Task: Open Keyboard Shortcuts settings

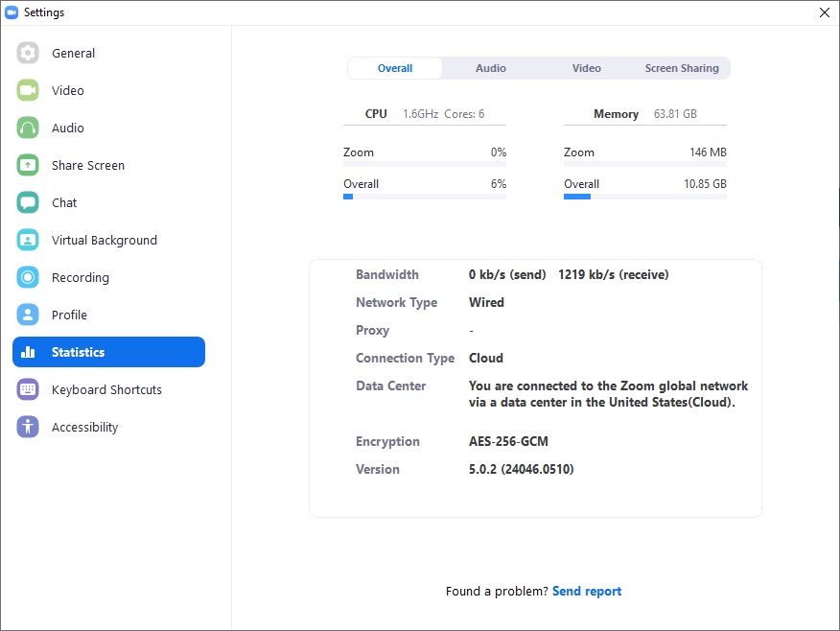Action: tap(108, 389)
